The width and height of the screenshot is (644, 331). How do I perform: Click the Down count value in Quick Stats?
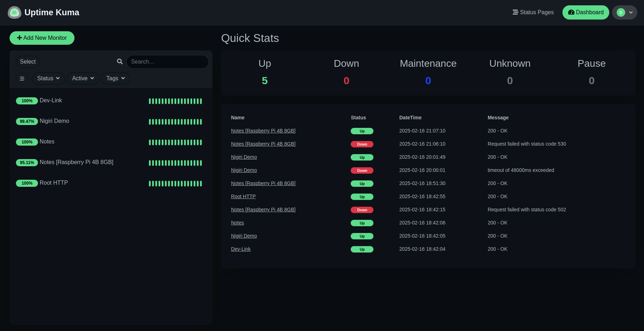click(x=346, y=81)
